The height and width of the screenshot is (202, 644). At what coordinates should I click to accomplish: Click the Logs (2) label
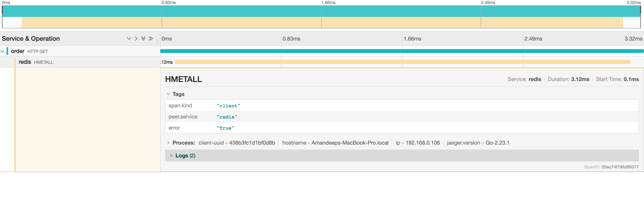(185, 155)
